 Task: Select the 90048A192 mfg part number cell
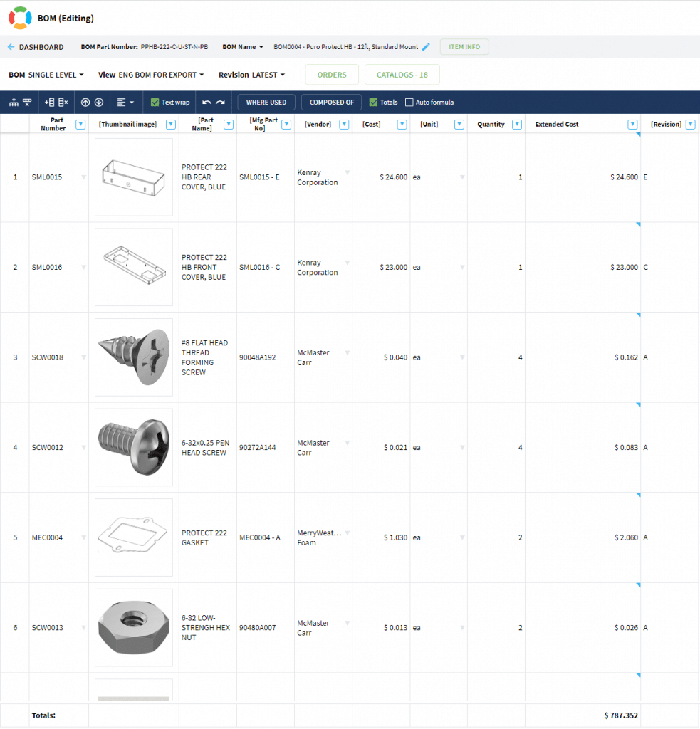click(266, 357)
